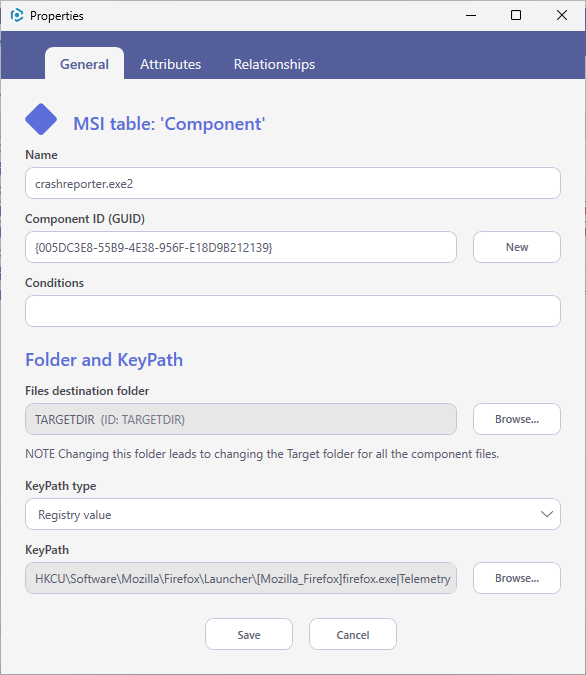Open the KeyPath type dropdown chevron
This screenshot has height=675, width=586.
click(x=546, y=514)
